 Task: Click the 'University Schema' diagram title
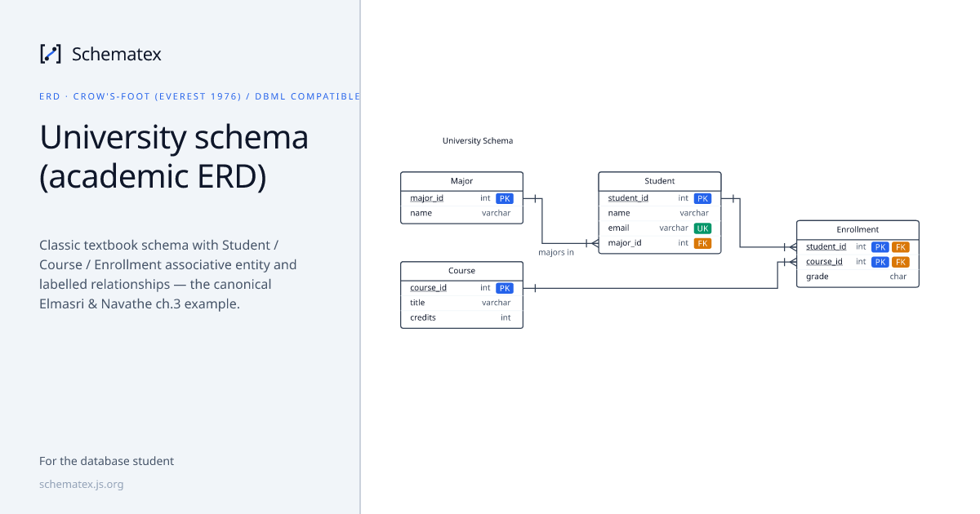[478, 141]
